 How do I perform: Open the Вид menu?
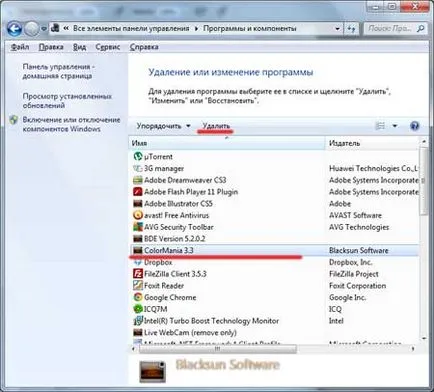coord(79,47)
